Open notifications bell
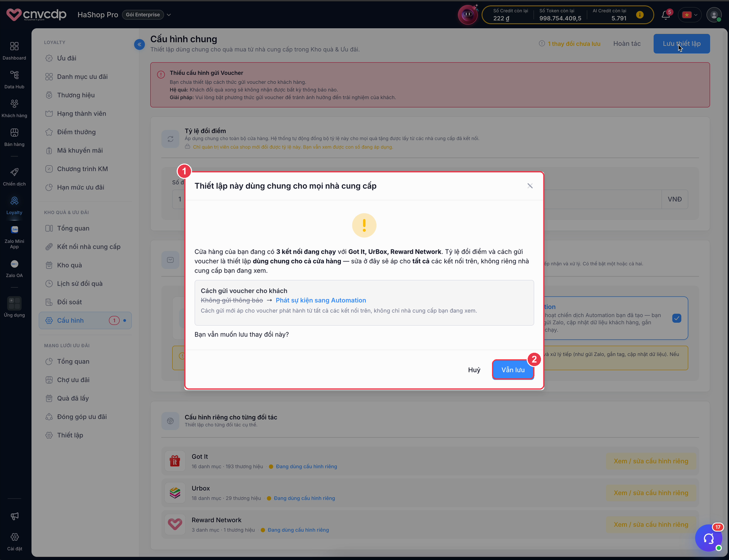The image size is (729, 560). click(x=666, y=15)
